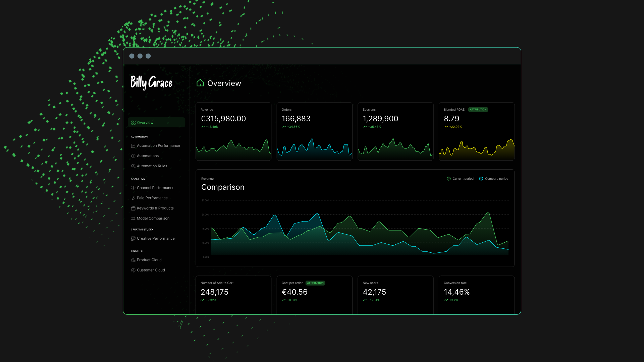
Task: Click the Automations gear icon
Action: pyautogui.click(x=133, y=156)
